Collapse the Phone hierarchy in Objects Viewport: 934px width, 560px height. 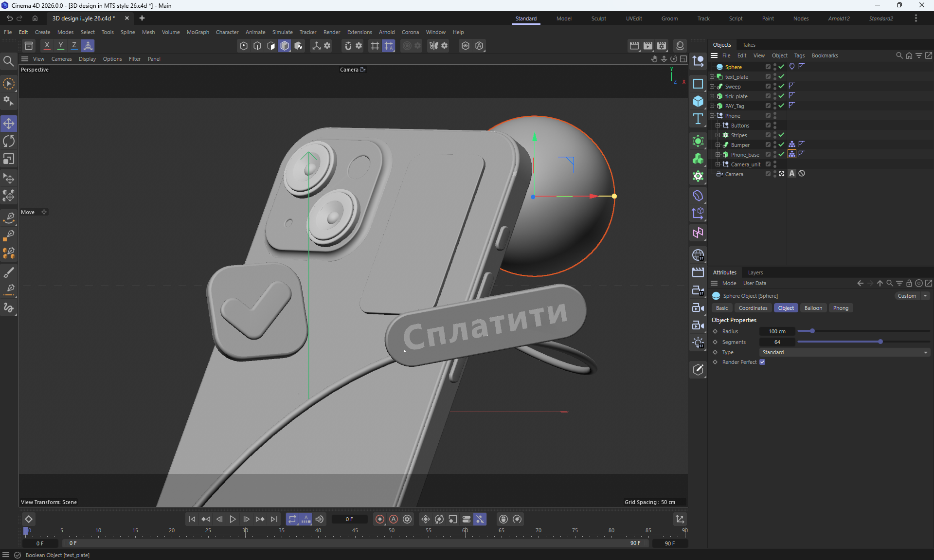pos(712,116)
